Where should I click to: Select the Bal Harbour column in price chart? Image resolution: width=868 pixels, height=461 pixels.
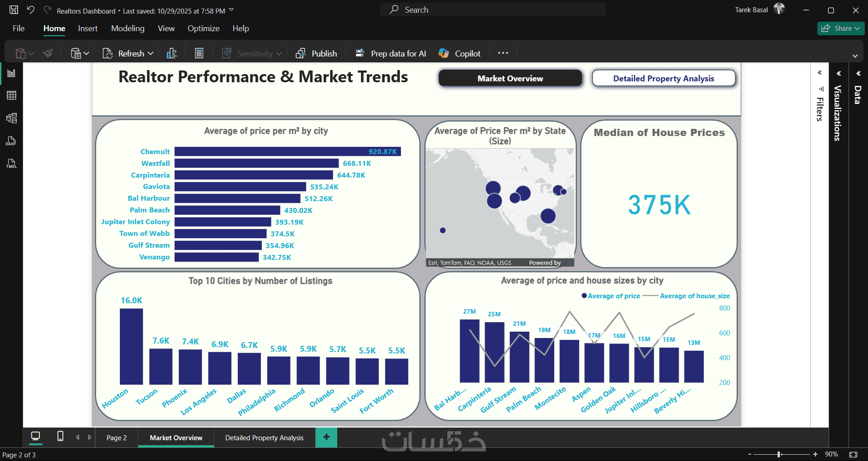pyautogui.click(x=469, y=351)
